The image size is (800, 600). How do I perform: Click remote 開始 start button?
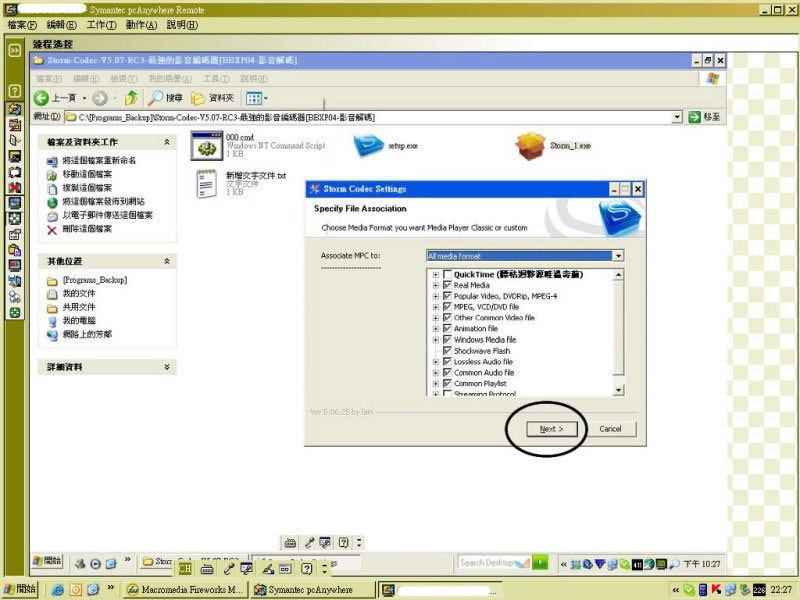click(x=47, y=561)
